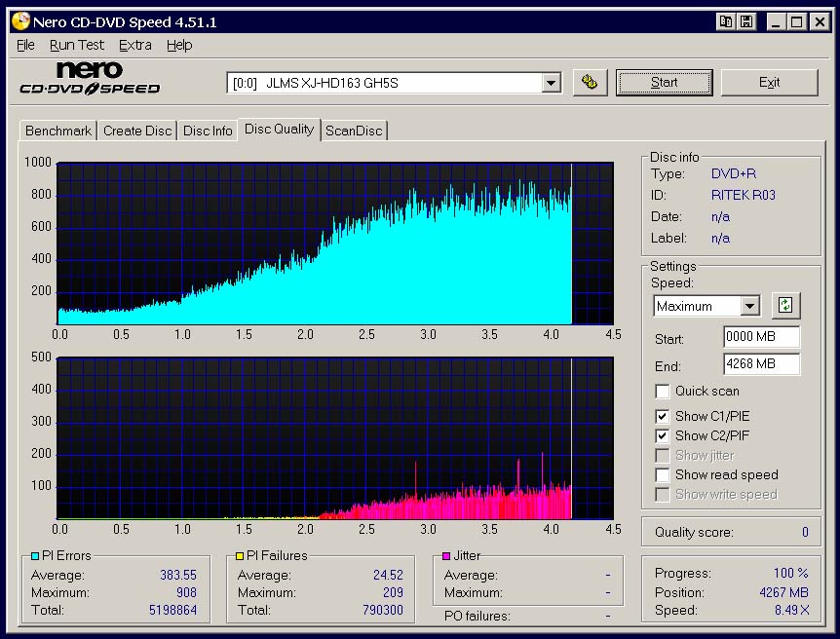840x639 pixels.
Task: Click the PI Failures average 24.52
Action: pyautogui.click(x=388, y=576)
